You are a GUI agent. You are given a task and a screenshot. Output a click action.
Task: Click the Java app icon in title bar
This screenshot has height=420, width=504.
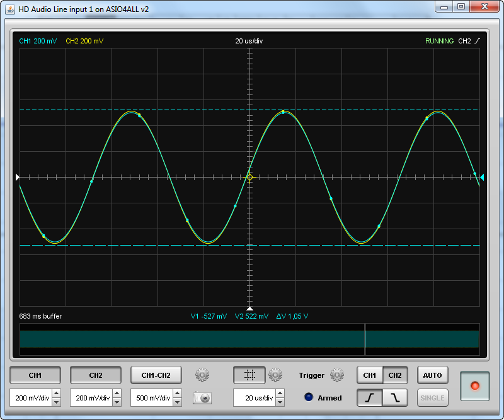(10, 9)
